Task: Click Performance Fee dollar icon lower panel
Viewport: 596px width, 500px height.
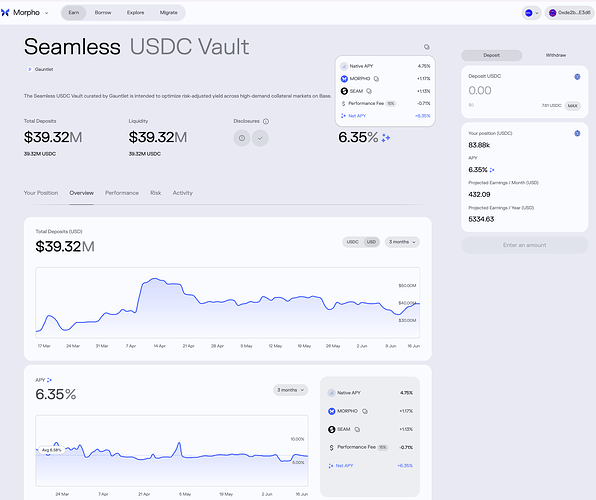Action: pyautogui.click(x=331, y=448)
